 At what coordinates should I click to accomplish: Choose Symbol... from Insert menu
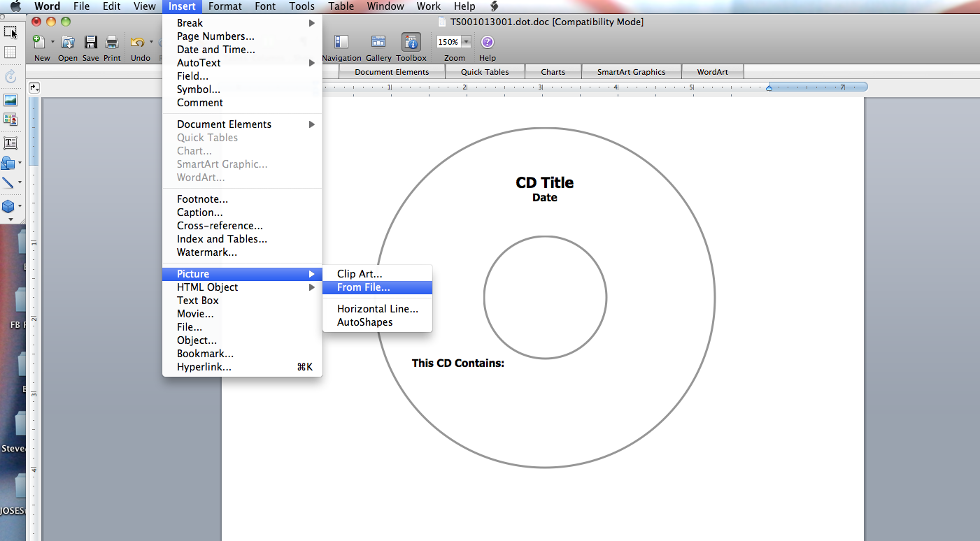(x=242, y=89)
